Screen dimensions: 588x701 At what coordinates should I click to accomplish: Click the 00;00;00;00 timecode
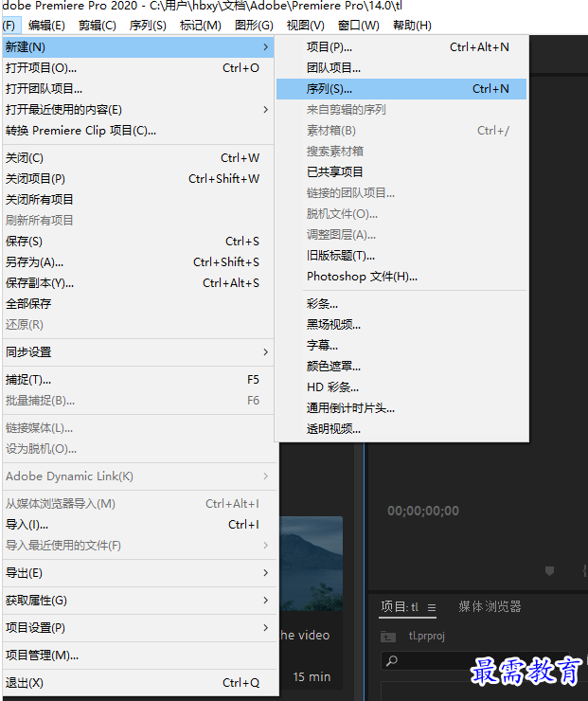(x=422, y=511)
